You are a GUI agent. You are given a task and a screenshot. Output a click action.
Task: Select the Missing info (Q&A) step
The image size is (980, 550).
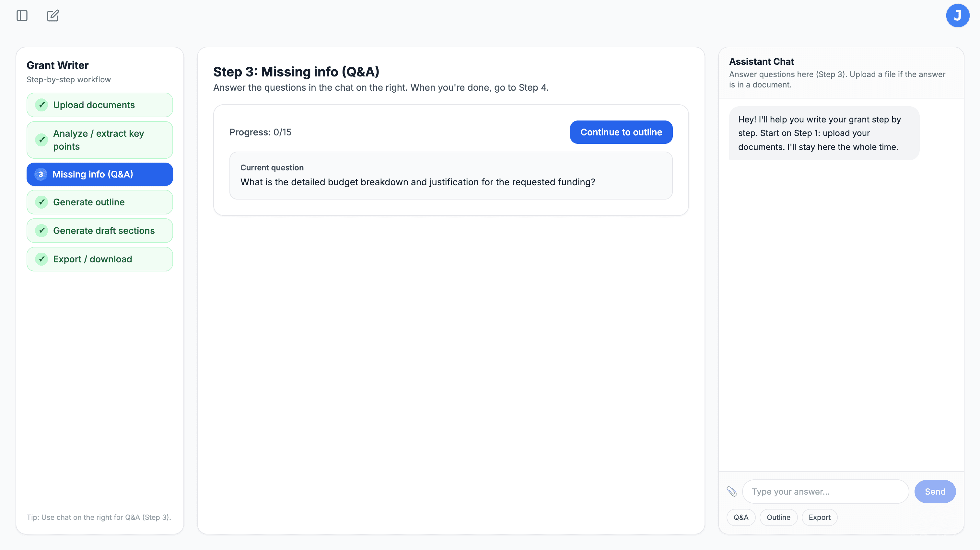(x=100, y=174)
